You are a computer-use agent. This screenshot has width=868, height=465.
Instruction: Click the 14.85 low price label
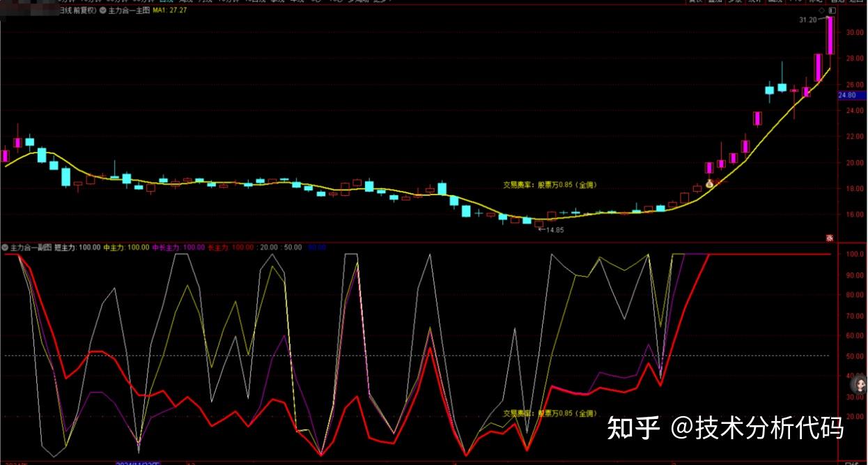point(555,229)
